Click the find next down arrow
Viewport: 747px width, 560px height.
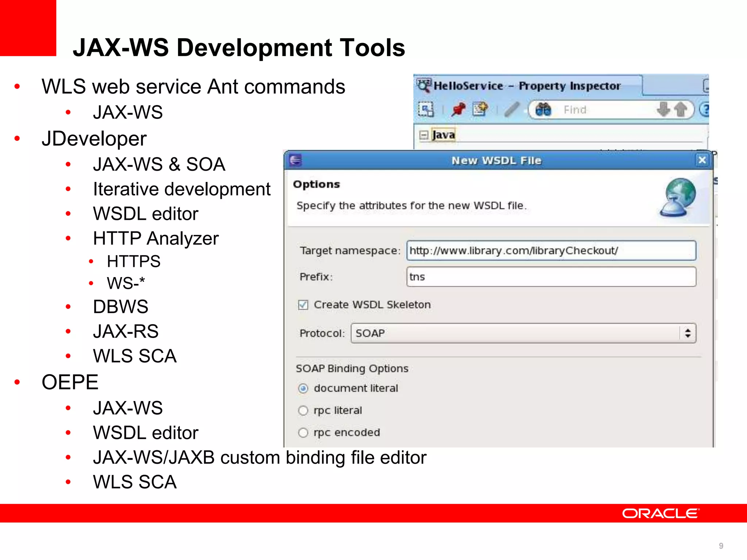tap(663, 109)
